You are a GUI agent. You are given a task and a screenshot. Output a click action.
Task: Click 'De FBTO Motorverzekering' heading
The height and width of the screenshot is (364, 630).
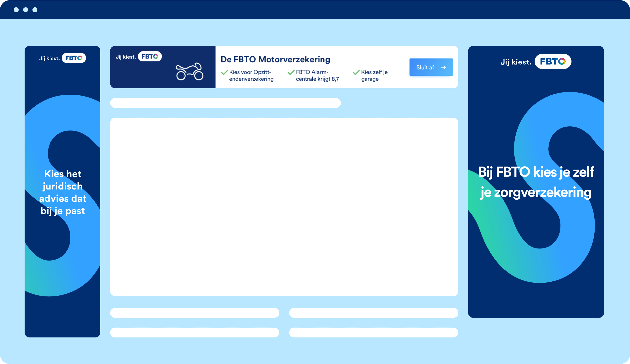(x=275, y=59)
